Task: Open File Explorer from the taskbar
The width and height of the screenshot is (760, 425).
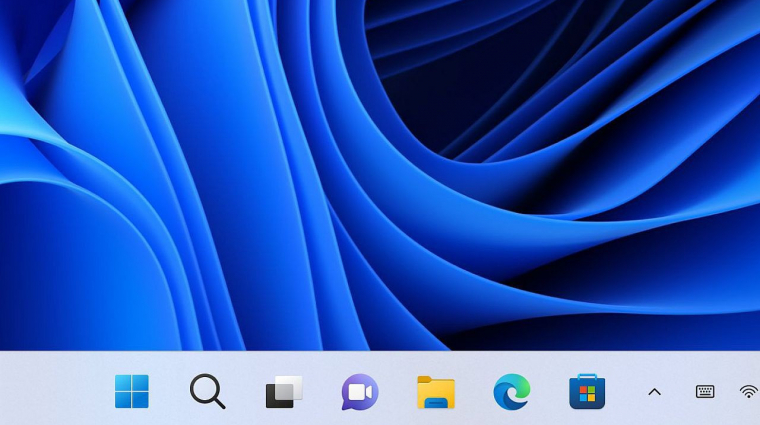Action: click(x=436, y=392)
